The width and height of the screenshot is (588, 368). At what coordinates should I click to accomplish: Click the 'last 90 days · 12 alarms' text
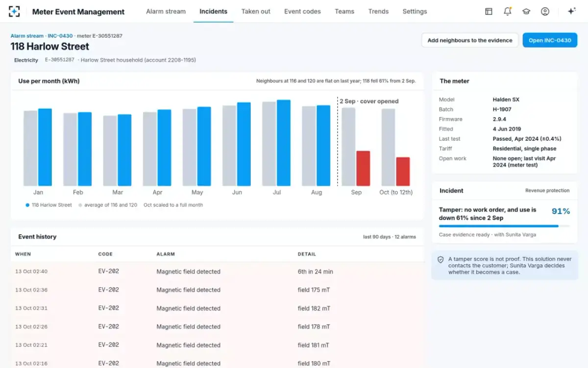pos(390,237)
